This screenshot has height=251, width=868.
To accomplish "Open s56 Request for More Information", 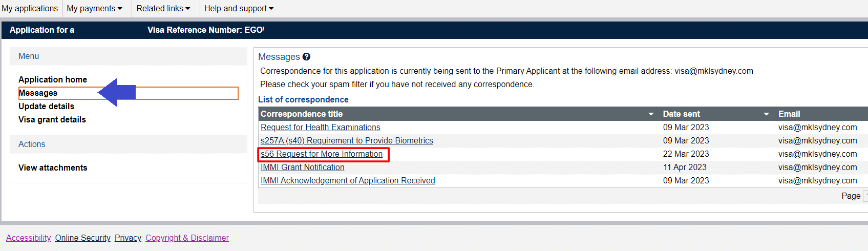I will 321,154.
